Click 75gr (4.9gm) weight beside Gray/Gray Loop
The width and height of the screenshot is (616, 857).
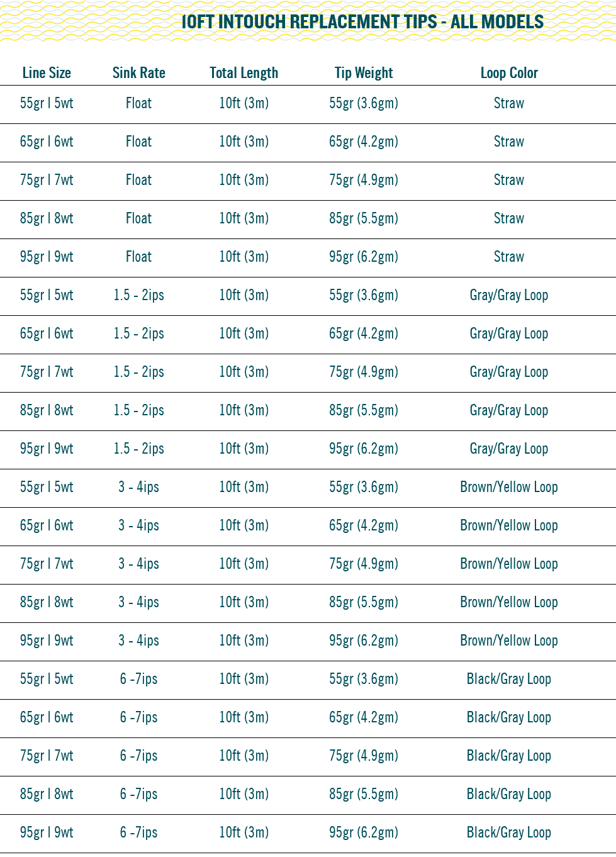(364, 372)
